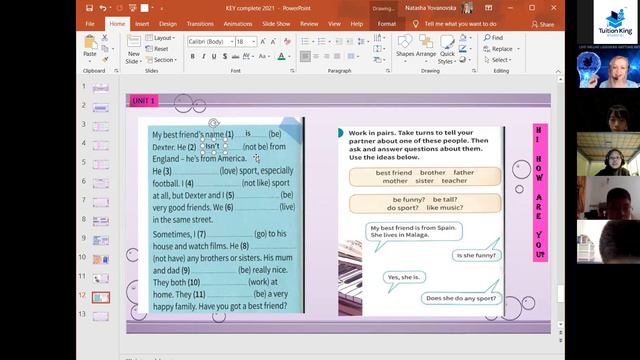Select slide 13 thumbnail
The height and width of the screenshot is (360, 640).
[x=100, y=316]
